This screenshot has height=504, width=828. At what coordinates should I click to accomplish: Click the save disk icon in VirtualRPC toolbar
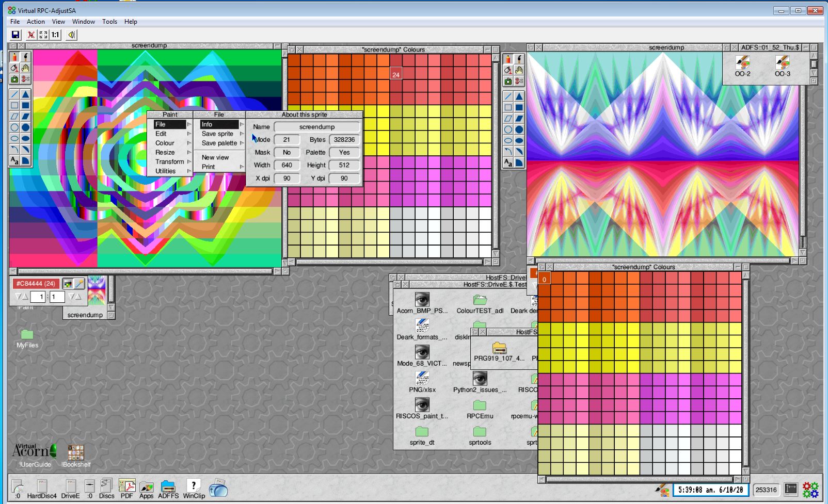coord(15,35)
